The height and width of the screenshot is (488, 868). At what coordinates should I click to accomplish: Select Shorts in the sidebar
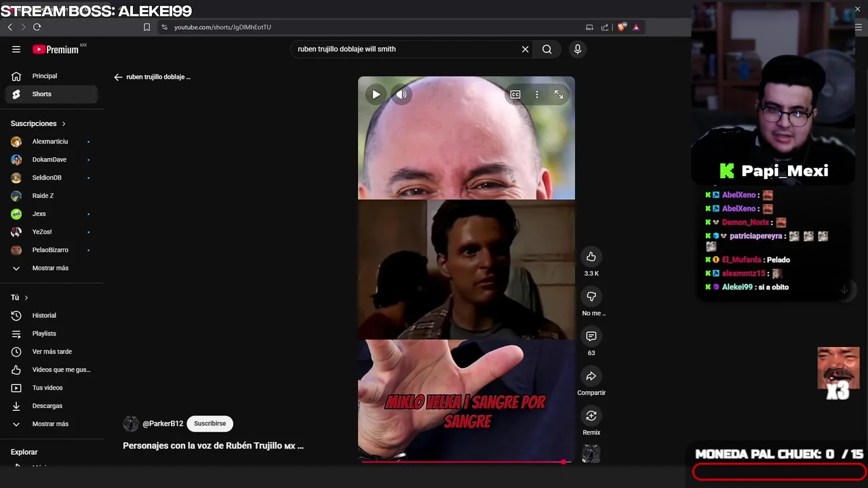coord(52,94)
